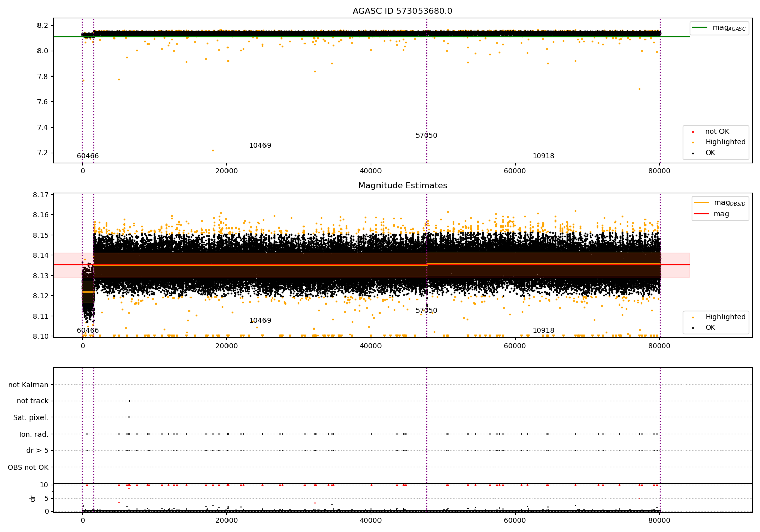Click the 40000 x-axis tick in top plot
760x532 pixels.
370,171
